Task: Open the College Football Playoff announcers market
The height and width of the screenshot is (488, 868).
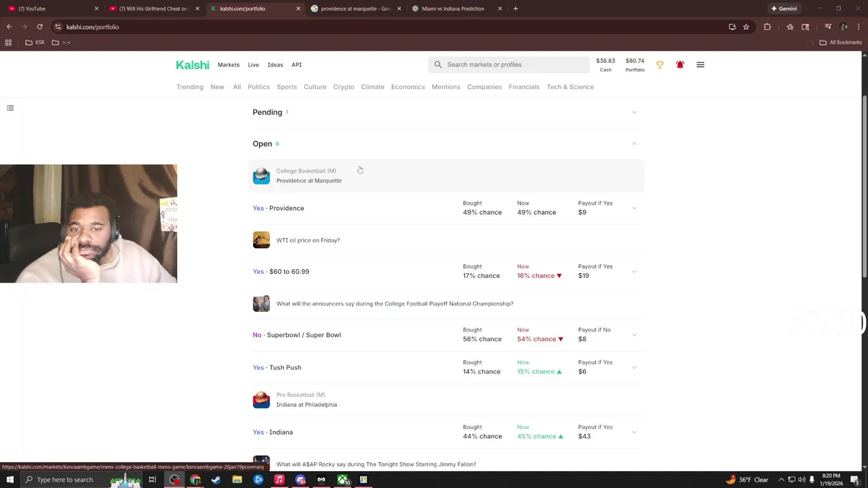Action: (x=395, y=304)
